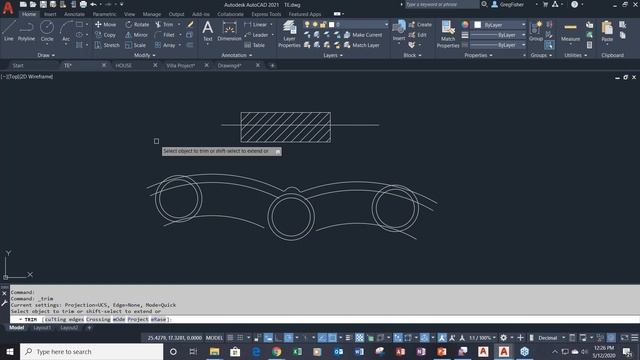This screenshot has width=640, height=360.
Task: Select the Line drawing tool
Action: point(9,31)
